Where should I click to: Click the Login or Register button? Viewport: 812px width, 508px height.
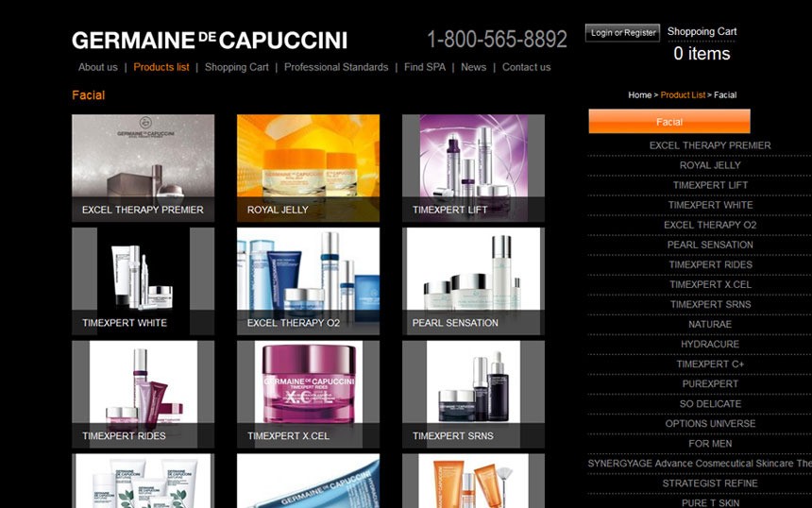pyautogui.click(x=622, y=33)
